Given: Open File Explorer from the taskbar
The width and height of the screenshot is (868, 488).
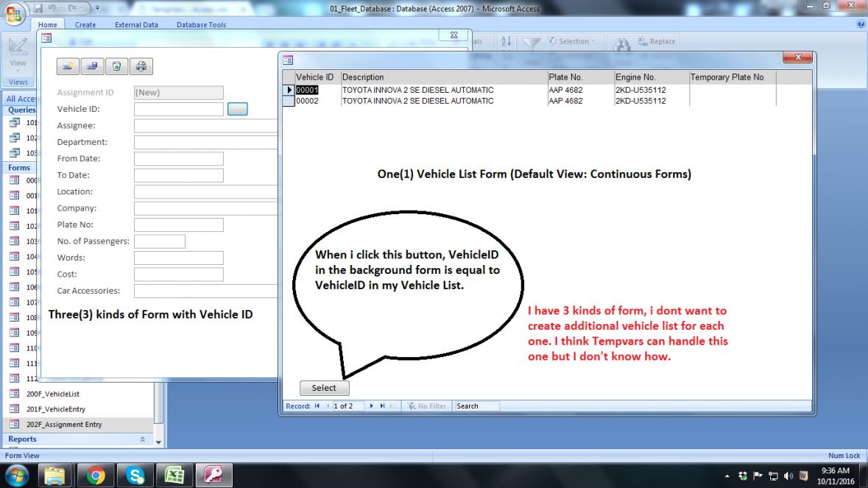Looking at the screenshot, I should click(54, 475).
